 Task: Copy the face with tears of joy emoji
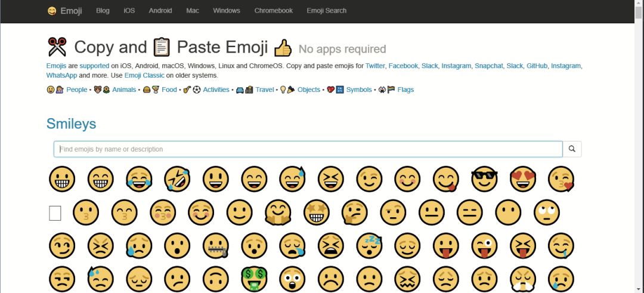(139, 179)
